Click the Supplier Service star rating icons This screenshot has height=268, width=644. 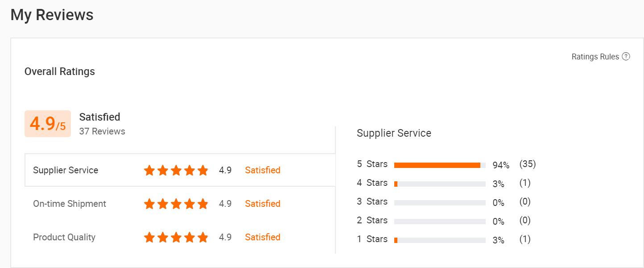[176, 170]
